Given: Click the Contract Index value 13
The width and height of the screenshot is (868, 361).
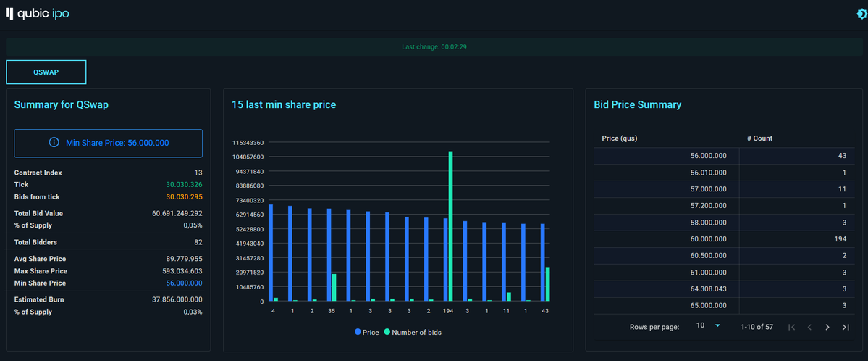Looking at the screenshot, I should tap(198, 173).
